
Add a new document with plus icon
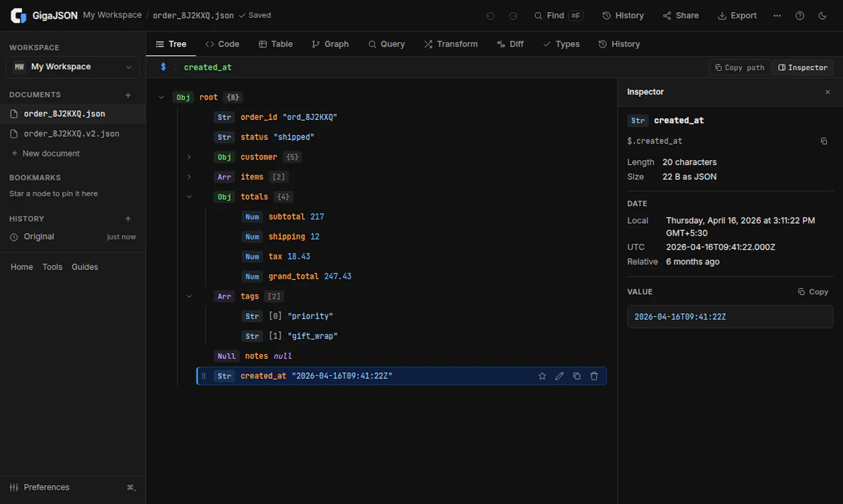coord(128,95)
